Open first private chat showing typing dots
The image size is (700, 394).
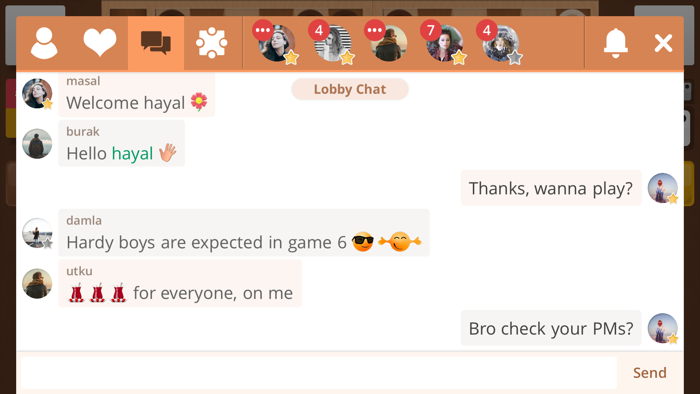[x=277, y=43]
